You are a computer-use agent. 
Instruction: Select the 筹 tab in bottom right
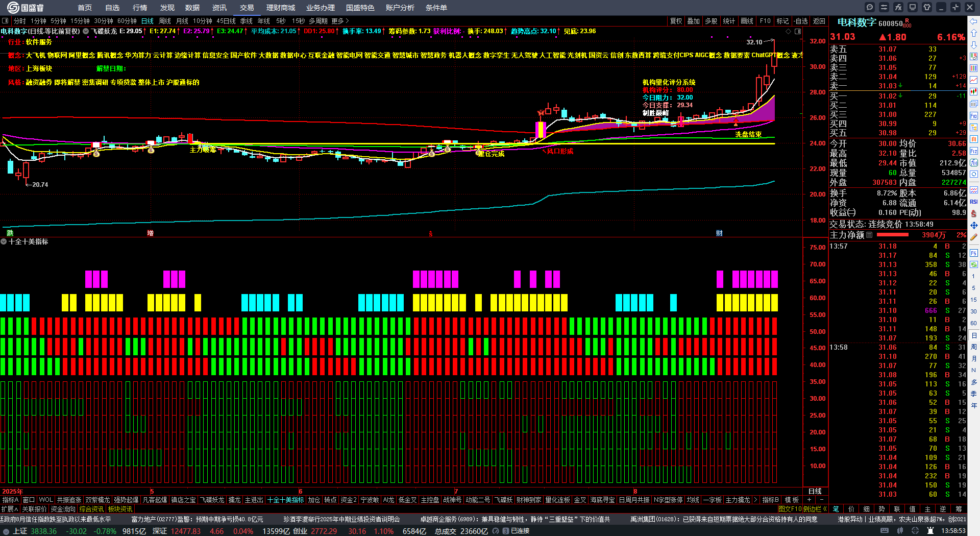[x=959, y=509]
